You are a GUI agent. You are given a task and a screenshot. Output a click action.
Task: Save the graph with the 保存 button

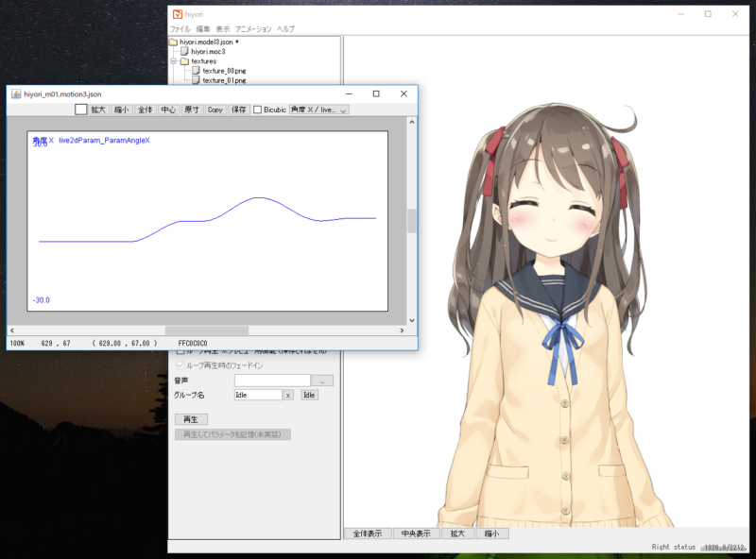(240, 110)
